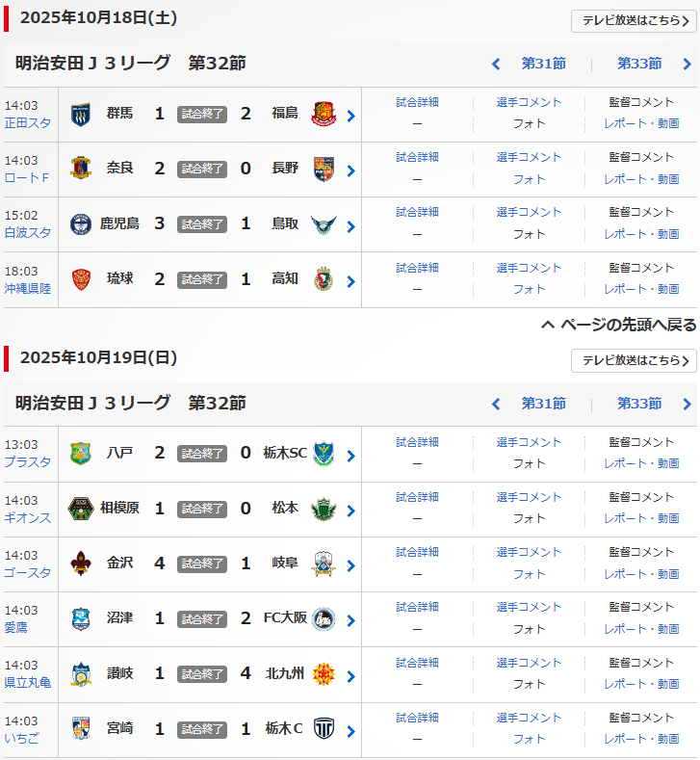Viewport: 700px width, 760px height.
Task: Click 試合終了 status badge for Miyazaki match
Action: [202, 729]
